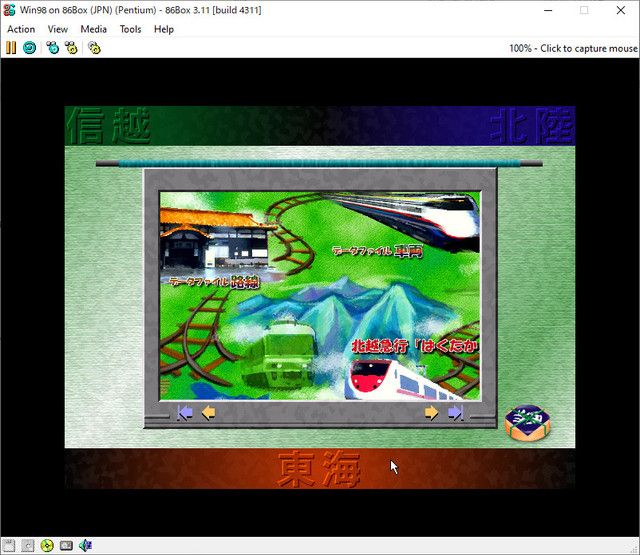The image size is (640, 555).
Task: Click the station building picture
Action: click(214, 239)
